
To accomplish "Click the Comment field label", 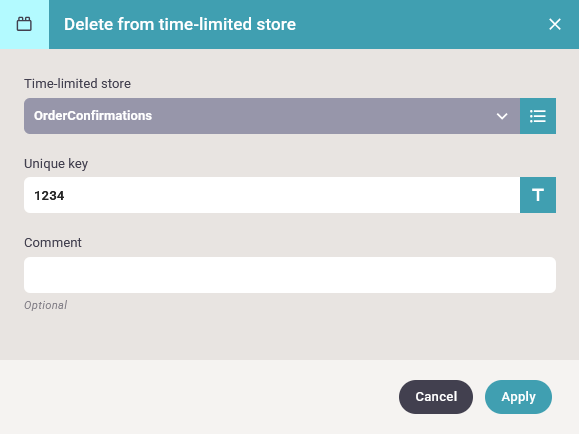I will point(53,243).
